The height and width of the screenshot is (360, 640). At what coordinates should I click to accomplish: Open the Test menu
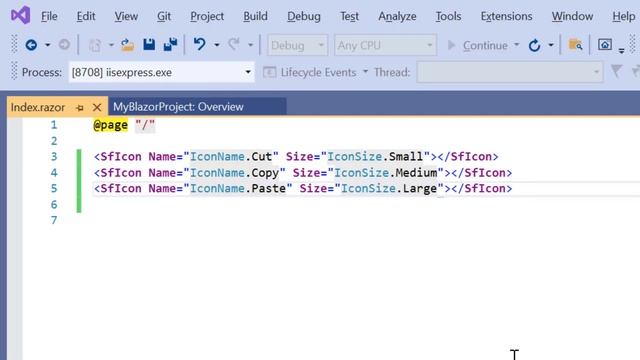click(349, 16)
